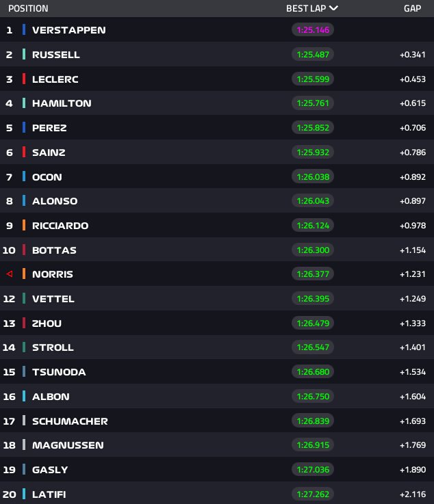Screen dimensions: 434x504
Task: Click the light blue bar next to Albon
Action: [24, 397]
